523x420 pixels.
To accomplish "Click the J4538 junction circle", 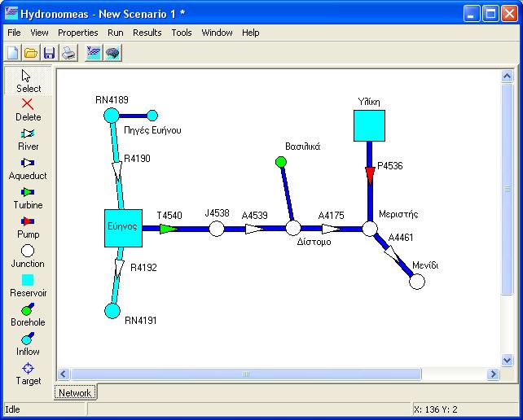I will [217, 229].
